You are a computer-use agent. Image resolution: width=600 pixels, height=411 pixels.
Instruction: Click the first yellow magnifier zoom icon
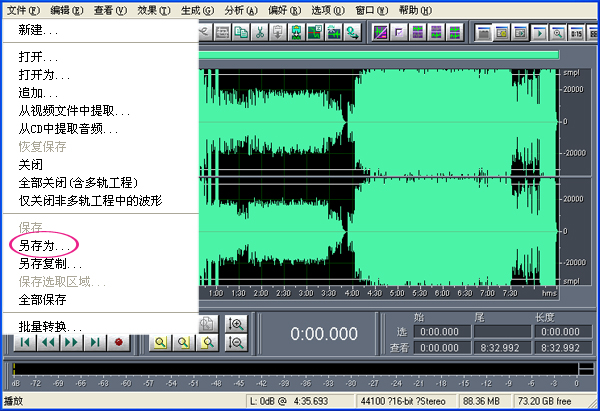pyautogui.click(x=160, y=342)
